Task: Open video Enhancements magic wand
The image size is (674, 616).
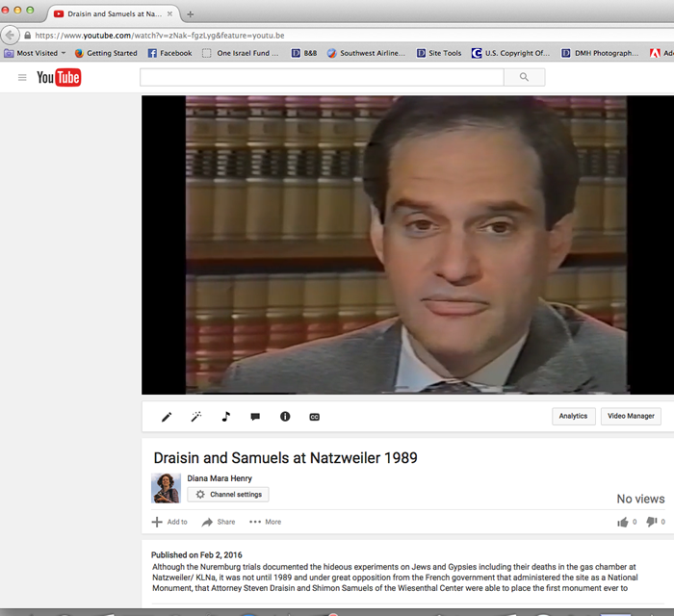Action: (195, 417)
